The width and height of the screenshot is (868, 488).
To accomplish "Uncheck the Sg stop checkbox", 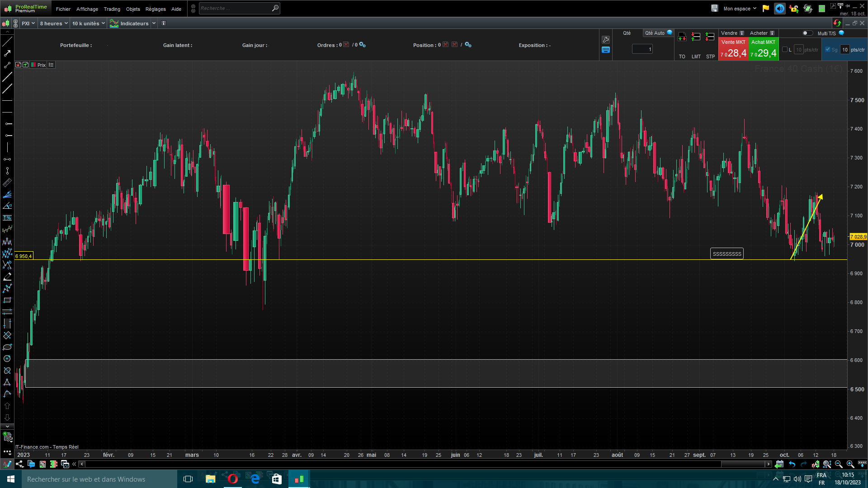I will click(828, 50).
